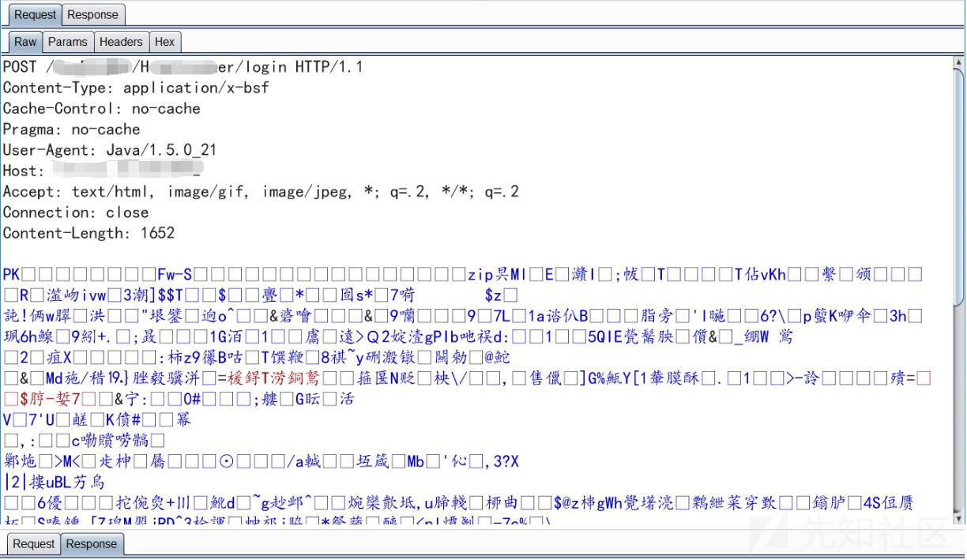Click the POST login HTTP/1.1 request line
The image size is (967, 560).
(x=183, y=67)
